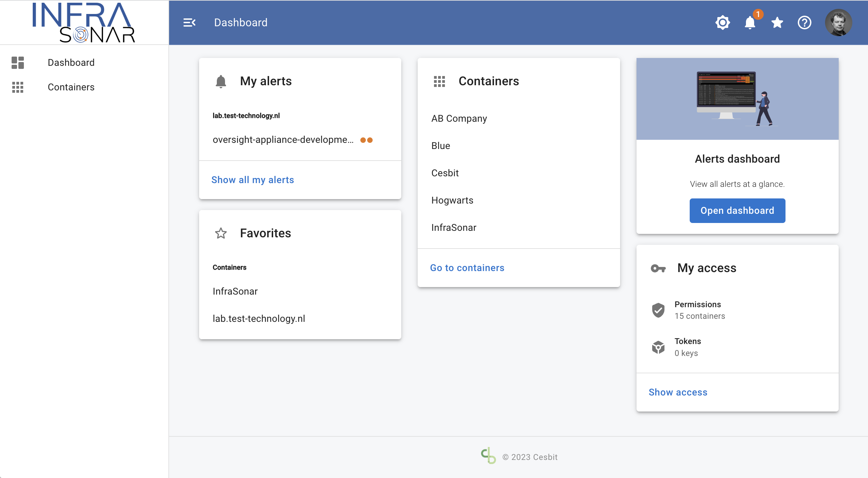Select Containers menu item in sidebar

pos(71,87)
